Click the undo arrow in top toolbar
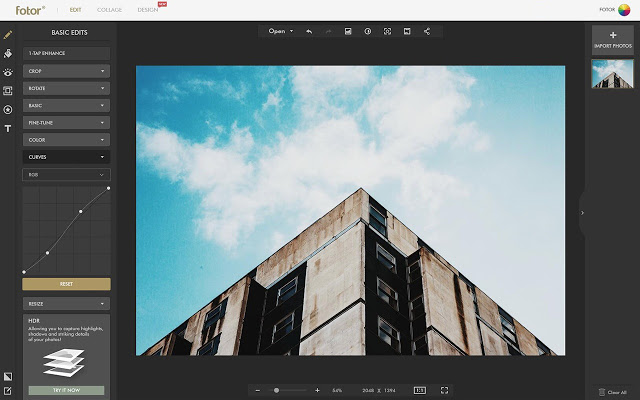Image resolution: width=640 pixels, height=400 pixels. pyautogui.click(x=308, y=32)
